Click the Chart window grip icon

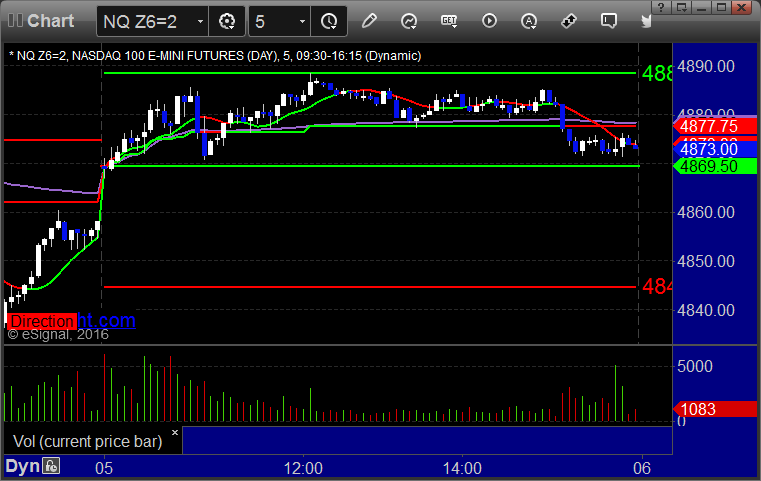coord(15,21)
